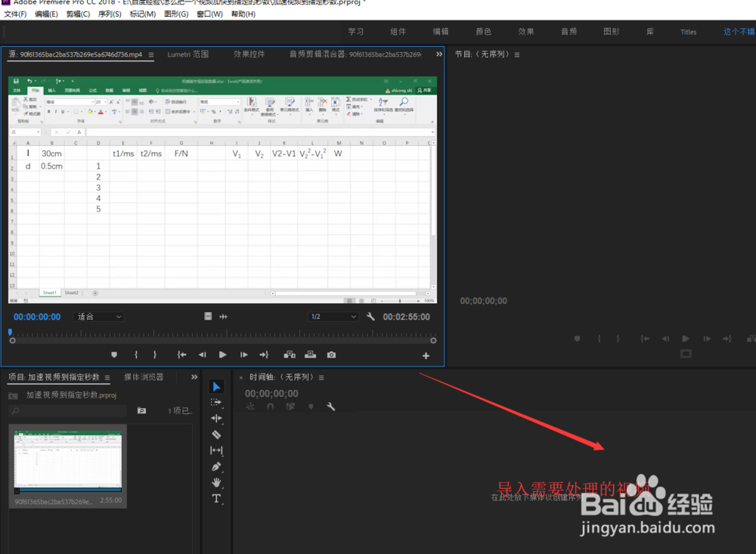Play the source clip
756x554 pixels.
(x=222, y=355)
